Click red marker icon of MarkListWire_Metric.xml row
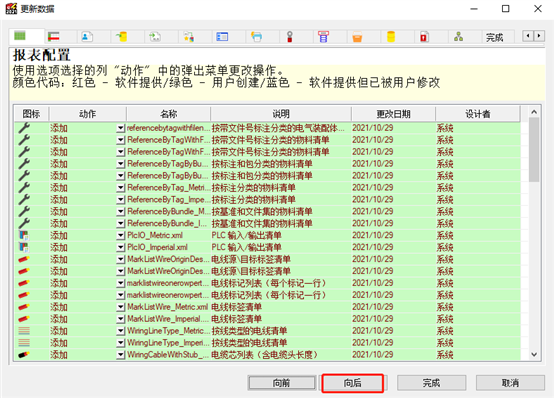This screenshot has height=398, width=554. point(24,307)
